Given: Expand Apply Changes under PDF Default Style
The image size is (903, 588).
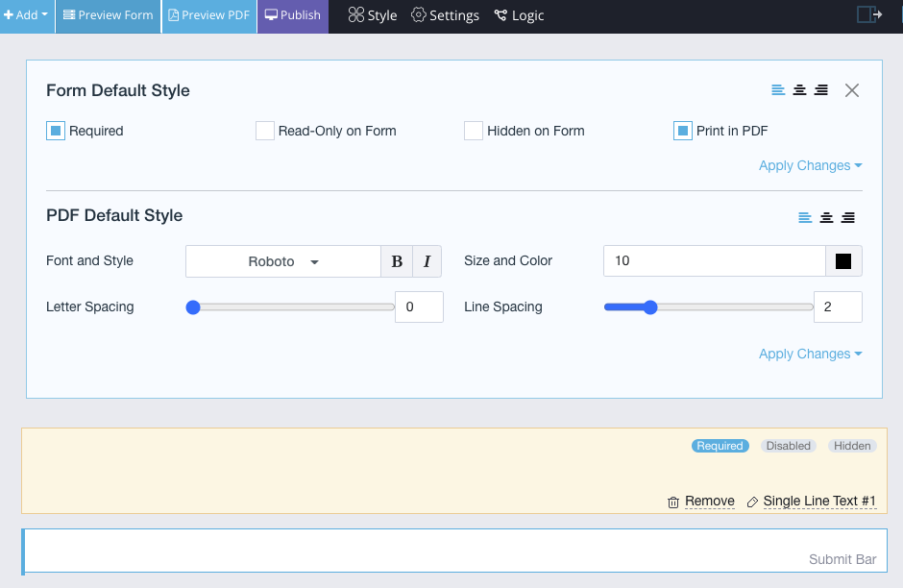Looking at the screenshot, I should point(810,354).
